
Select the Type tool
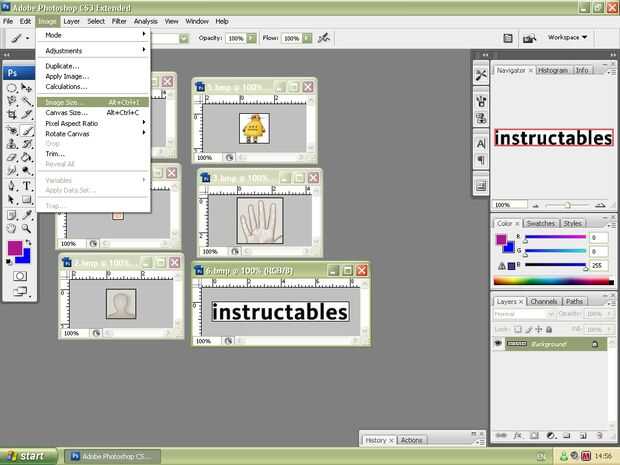(x=26, y=186)
